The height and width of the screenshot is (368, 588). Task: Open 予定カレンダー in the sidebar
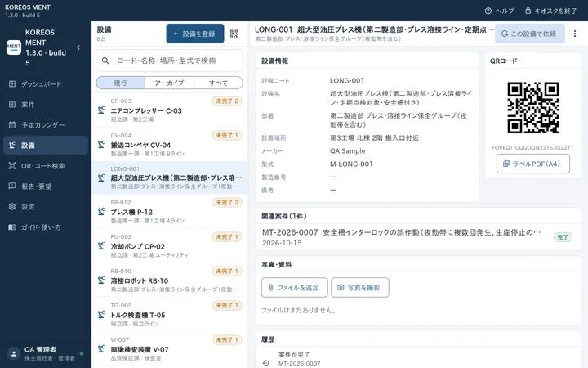tap(46, 124)
